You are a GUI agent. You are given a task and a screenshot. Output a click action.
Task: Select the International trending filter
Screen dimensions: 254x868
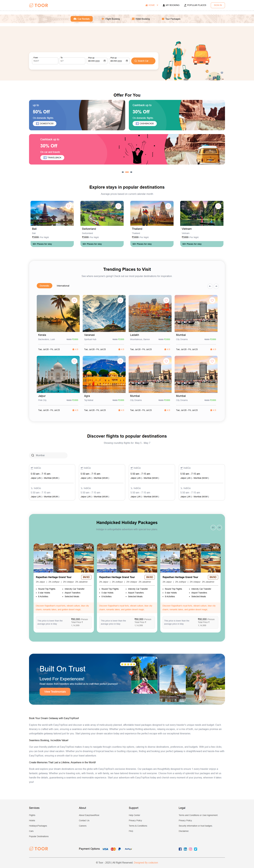[63, 286]
